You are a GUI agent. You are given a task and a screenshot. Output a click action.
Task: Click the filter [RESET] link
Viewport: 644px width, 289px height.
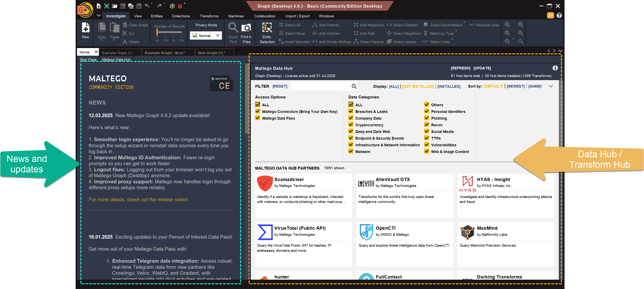(280, 86)
